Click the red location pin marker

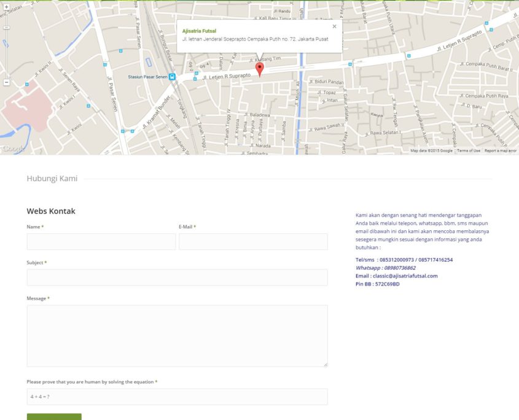260,69
